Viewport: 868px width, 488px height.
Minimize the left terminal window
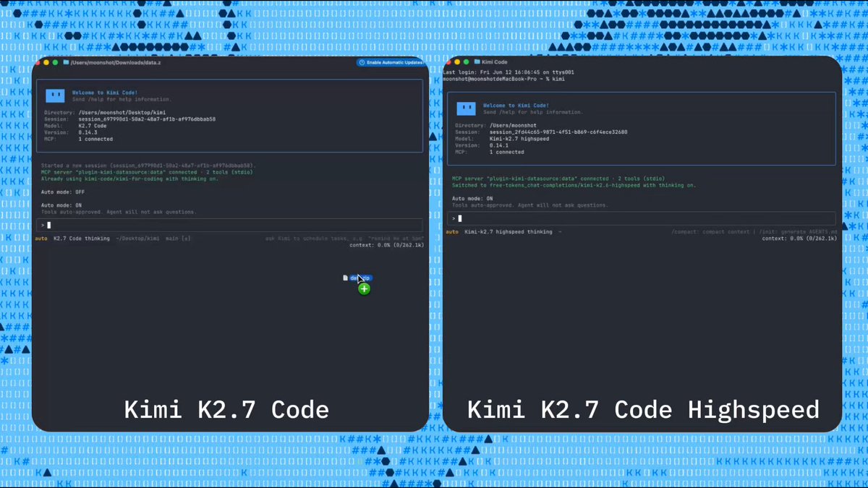[46, 63]
